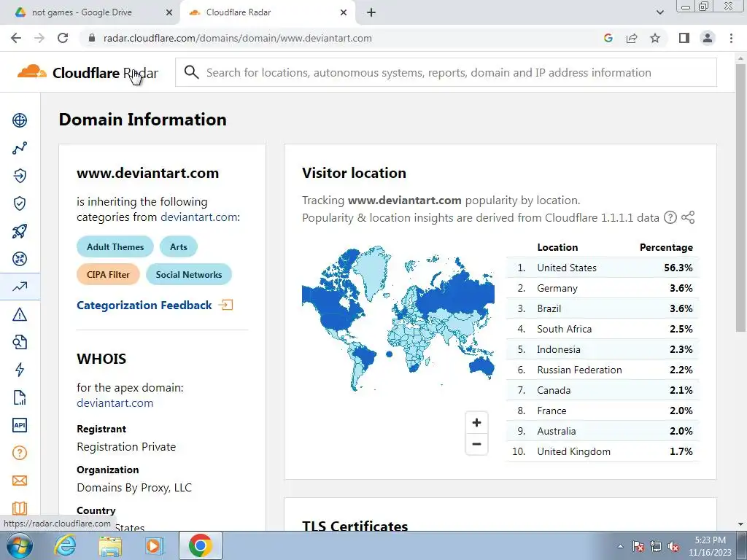Screen dimensions: 747x560
Task: Close the Cloudflare Radar tab
Action: coord(344,12)
